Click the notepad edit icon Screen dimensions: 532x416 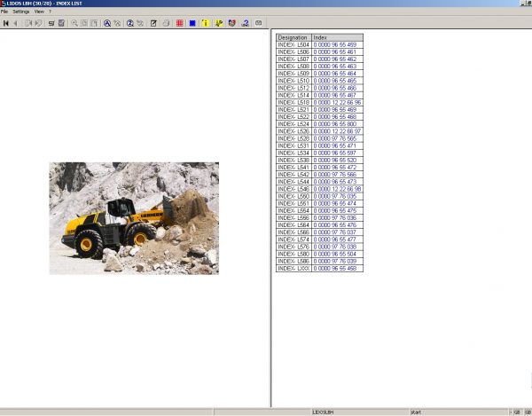coord(153,23)
